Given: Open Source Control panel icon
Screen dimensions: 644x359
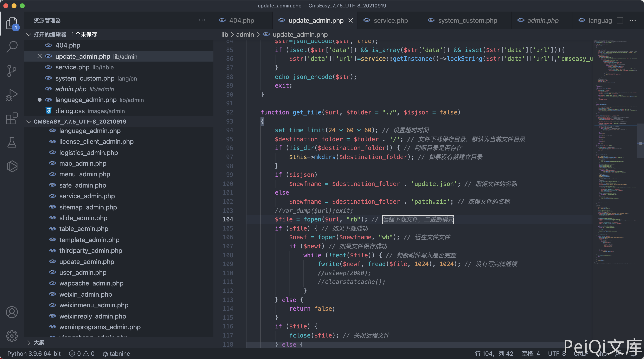Looking at the screenshot, I should click(12, 71).
